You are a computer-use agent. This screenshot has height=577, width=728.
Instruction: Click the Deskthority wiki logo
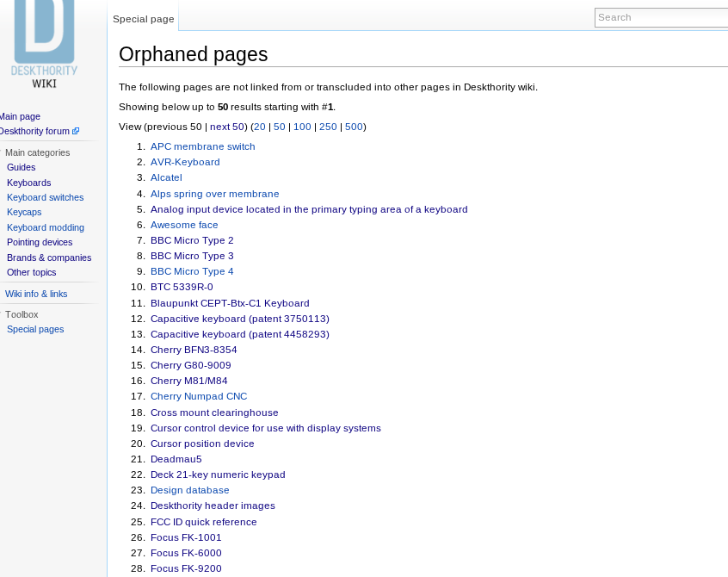(x=44, y=44)
